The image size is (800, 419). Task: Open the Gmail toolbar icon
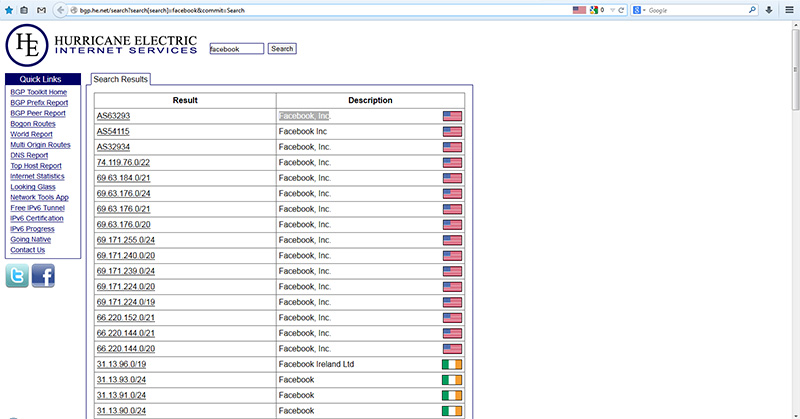tap(39, 9)
